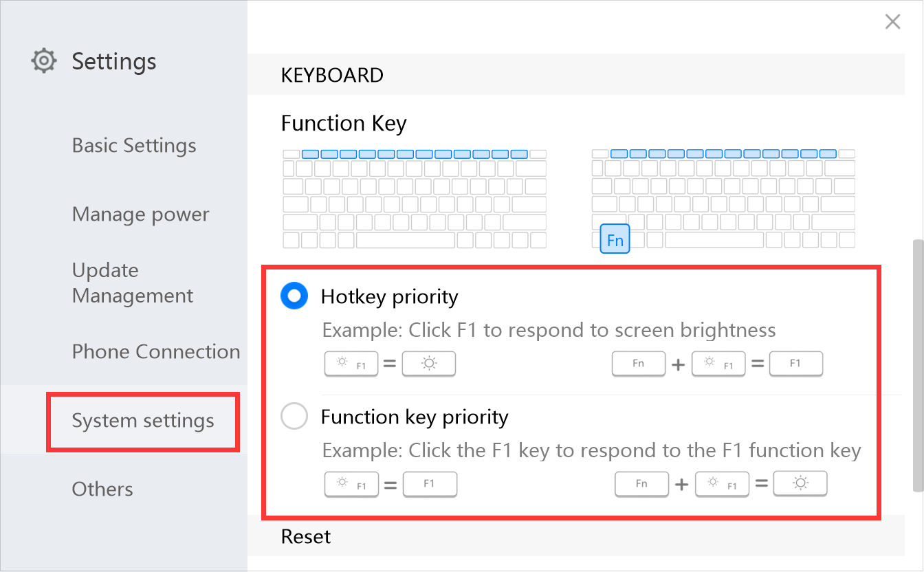Click the Fn key icon in Function key priority example
Image resolution: width=924 pixels, height=572 pixels.
[641, 484]
